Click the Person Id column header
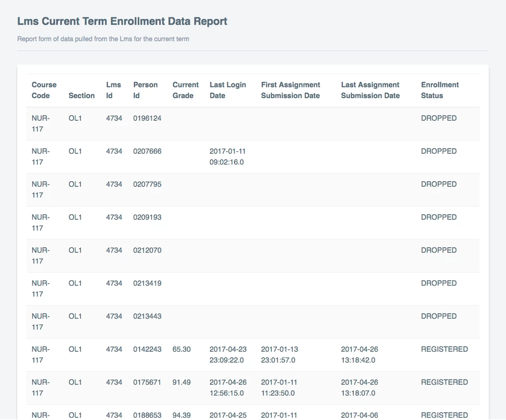Image resolution: width=506 pixels, height=420 pixels. pos(145,90)
